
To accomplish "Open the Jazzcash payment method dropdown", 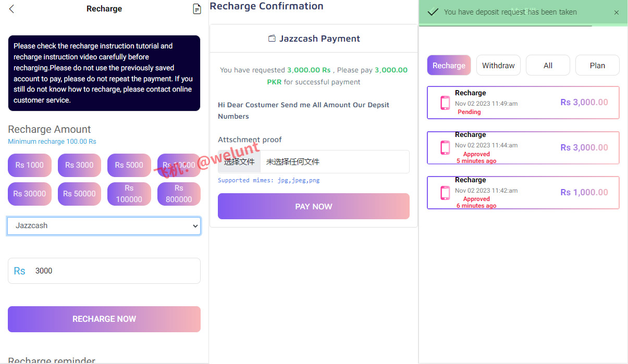I will point(104,226).
